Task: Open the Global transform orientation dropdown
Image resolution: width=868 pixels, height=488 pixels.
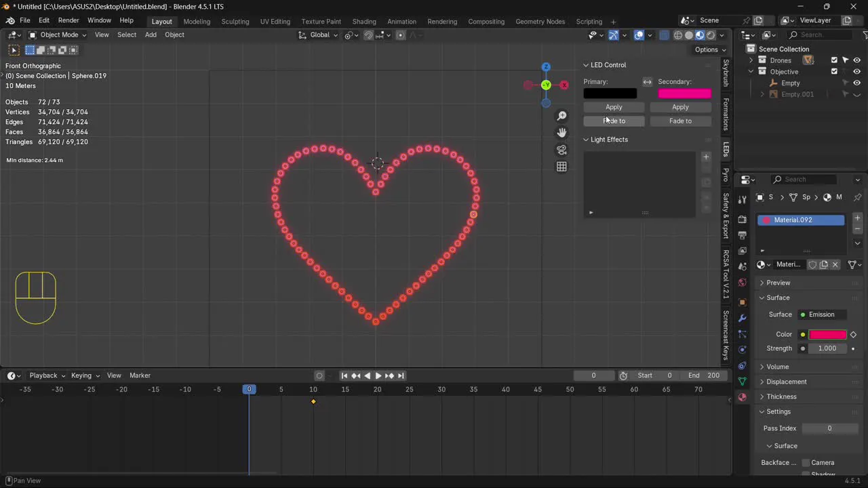Action: tap(319, 35)
